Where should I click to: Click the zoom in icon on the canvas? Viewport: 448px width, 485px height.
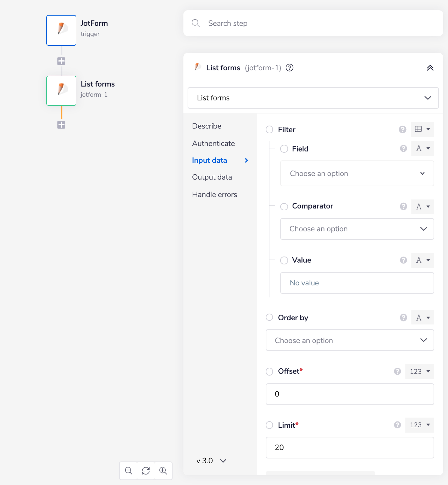[x=163, y=471]
